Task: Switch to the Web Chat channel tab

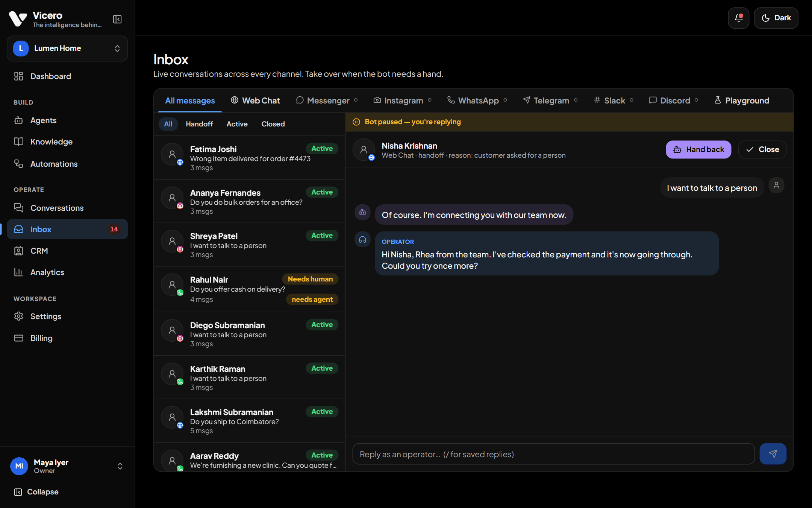Action: (x=255, y=101)
